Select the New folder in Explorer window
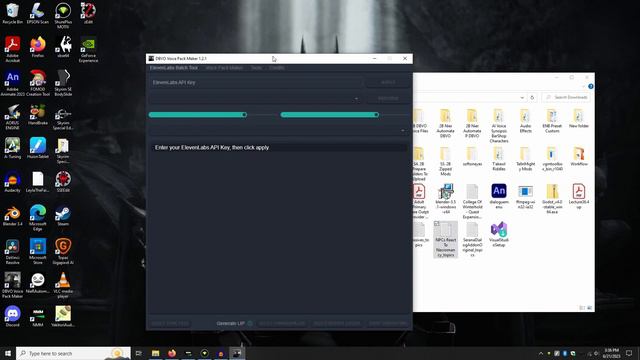 578,119
